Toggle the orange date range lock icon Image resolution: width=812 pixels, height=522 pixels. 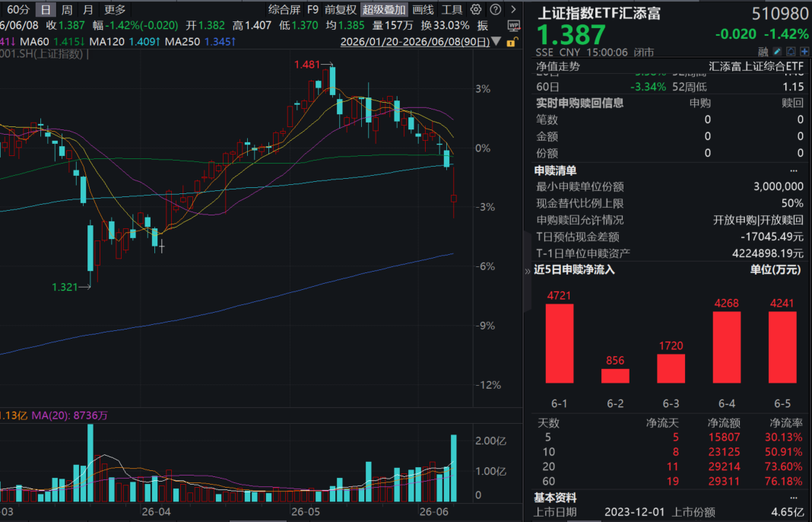512,42
